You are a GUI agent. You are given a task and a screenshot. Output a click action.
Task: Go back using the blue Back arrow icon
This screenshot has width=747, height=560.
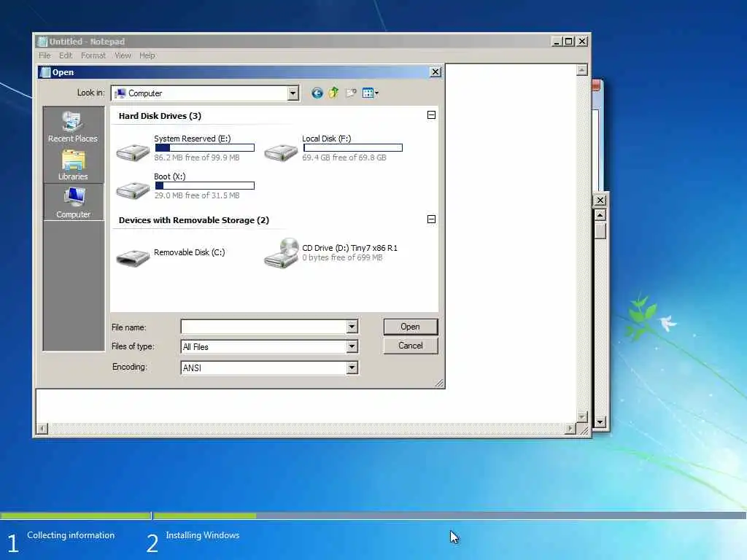[x=317, y=93]
